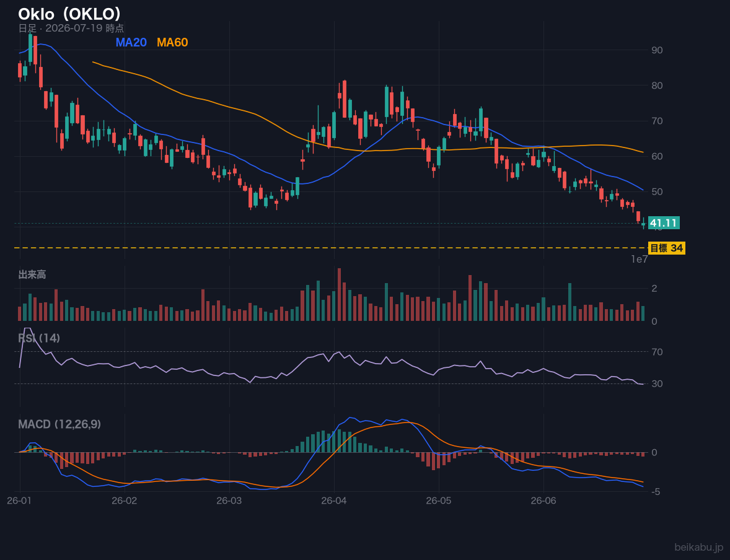Click the -5 MACD axis label

(x=655, y=492)
